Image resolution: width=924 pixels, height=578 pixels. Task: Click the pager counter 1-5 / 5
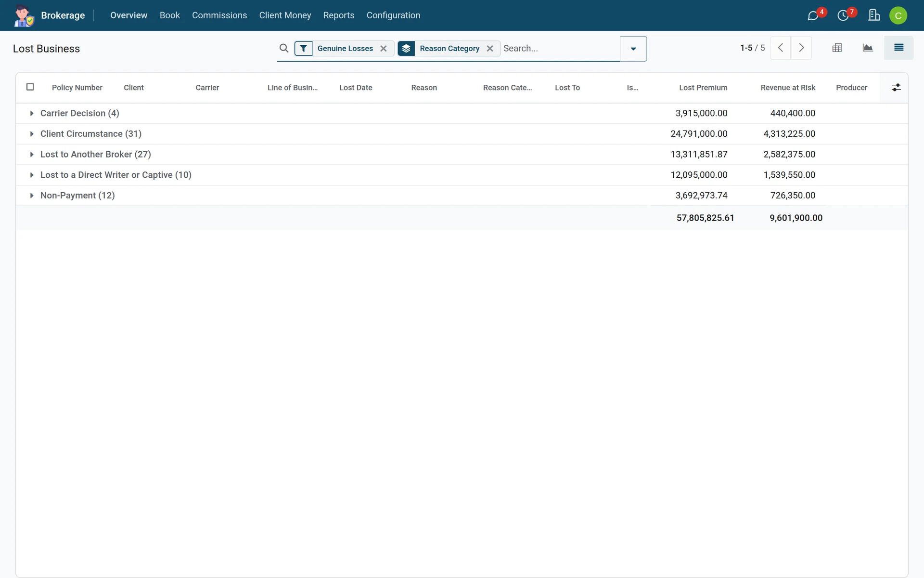pos(752,48)
